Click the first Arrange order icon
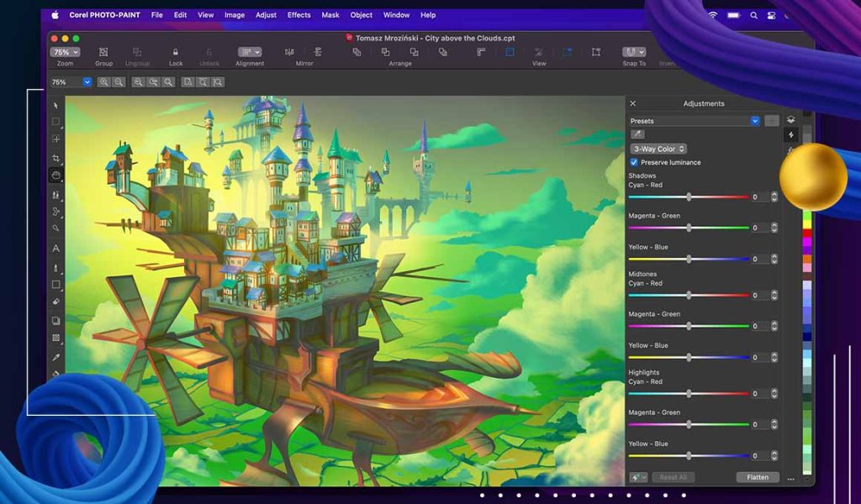Viewport: 861px width, 504px height. click(x=357, y=52)
